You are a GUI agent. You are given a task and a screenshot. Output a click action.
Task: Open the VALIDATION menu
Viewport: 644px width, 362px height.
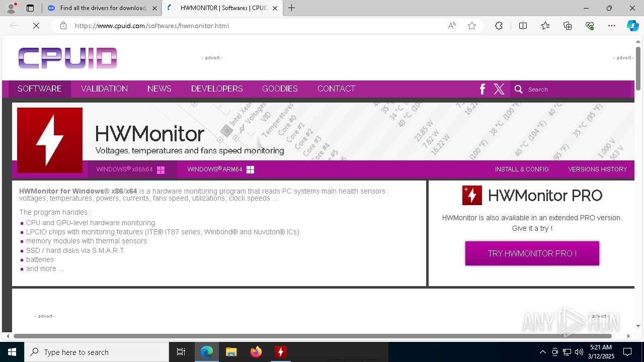coord(104,88)
